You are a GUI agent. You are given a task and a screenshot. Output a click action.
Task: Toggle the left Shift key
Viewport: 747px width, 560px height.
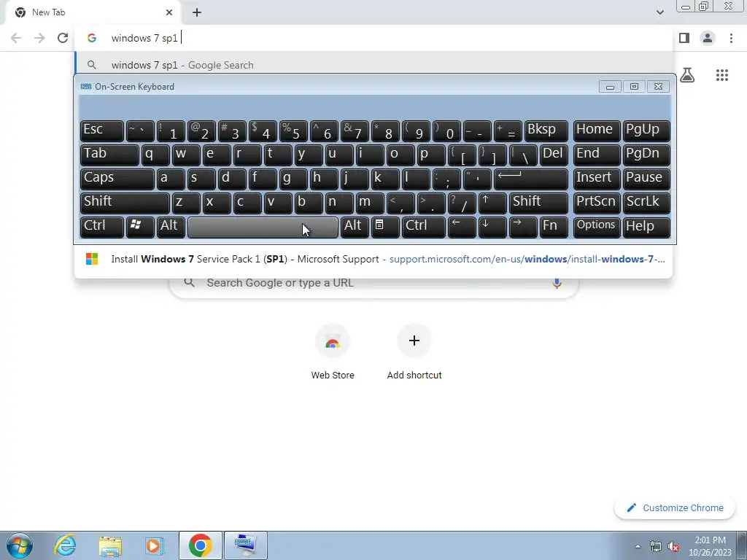point(125,203)
